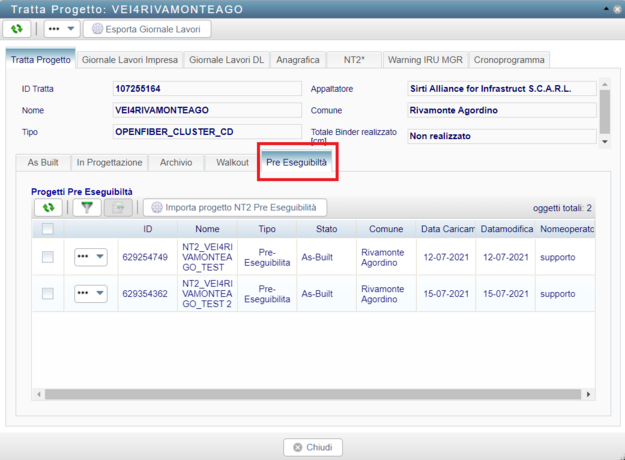This screenshot has height=460, width=625.
Task: Click the form panel scrollbar down arrow
Action: point(605,142)
